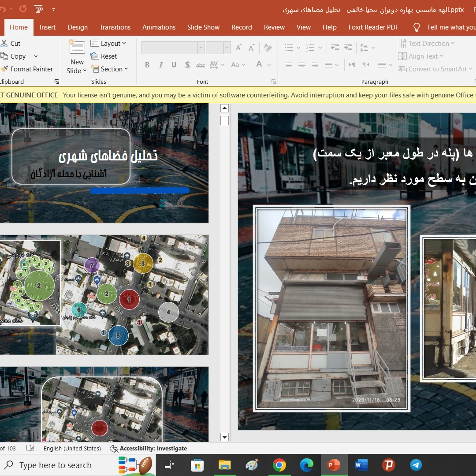Toggle Underline text formatting
The image size is (476, 476).
[174, 65]
